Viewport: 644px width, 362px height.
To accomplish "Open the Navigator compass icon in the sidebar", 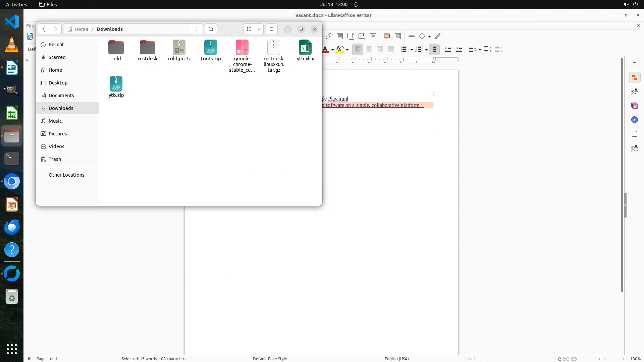I will click(x=634, y=120).
